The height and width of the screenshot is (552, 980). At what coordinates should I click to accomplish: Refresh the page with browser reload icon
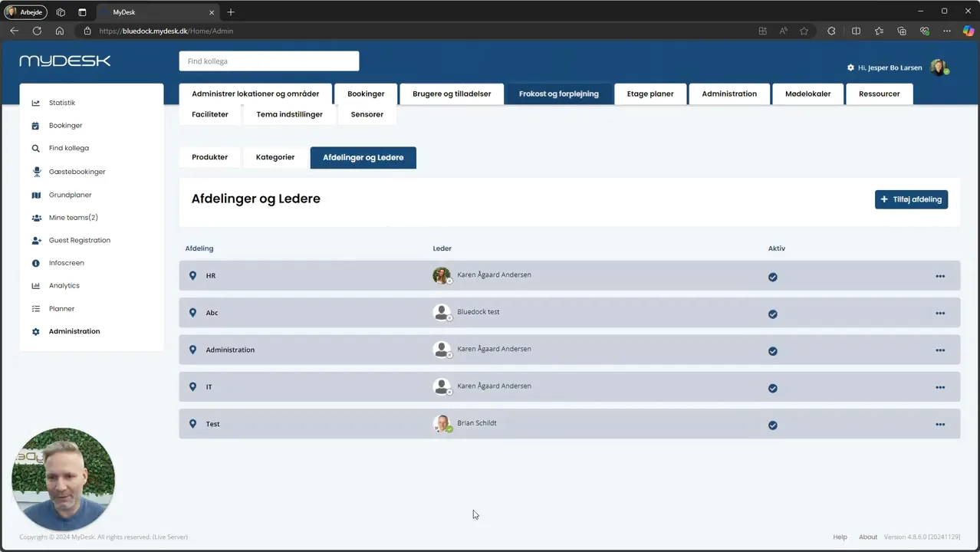(x=37, y=31)
